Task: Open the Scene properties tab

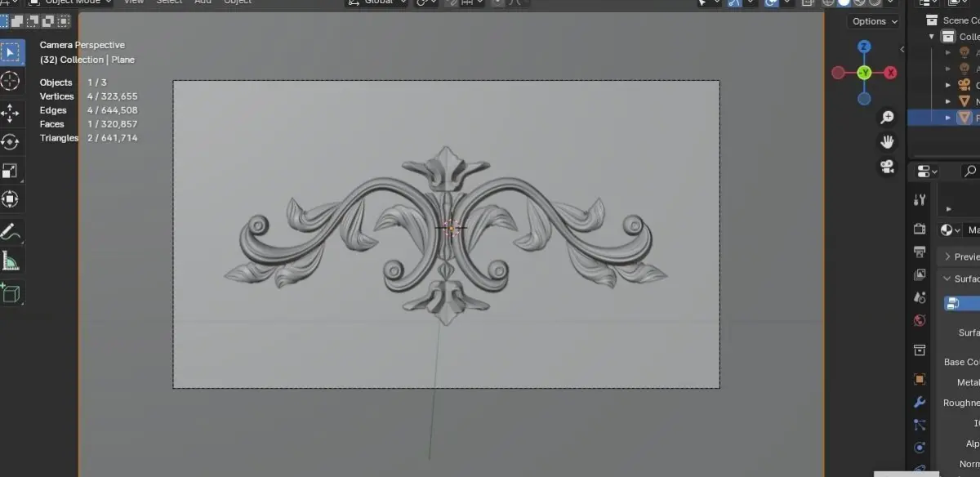Action: [920, 297]
